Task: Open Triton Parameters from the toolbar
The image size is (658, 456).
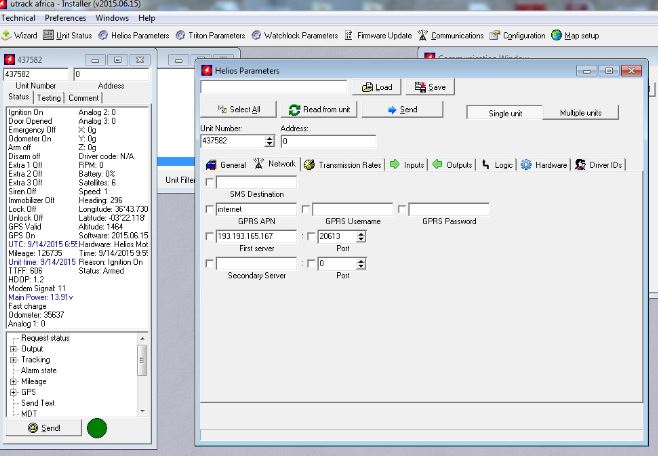Action: coord(217,35)
